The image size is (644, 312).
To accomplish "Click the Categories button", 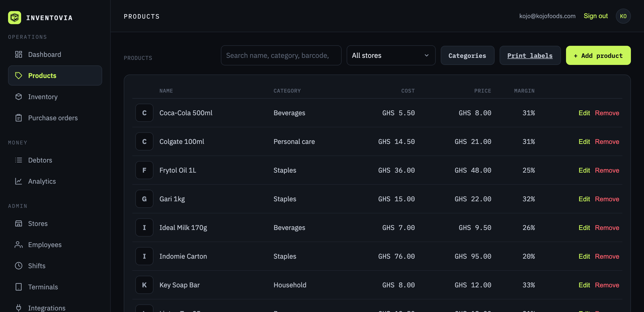I will click(467, 55).
